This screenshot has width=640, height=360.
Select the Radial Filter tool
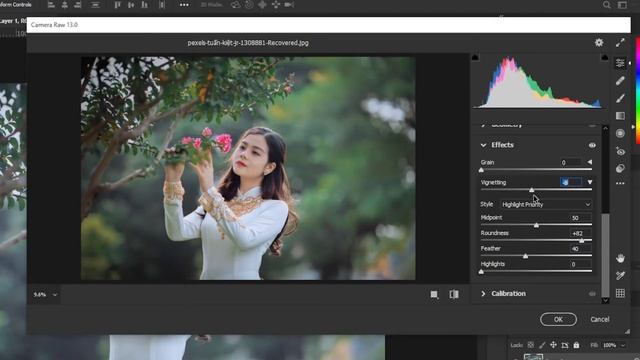tap(620, 133)
